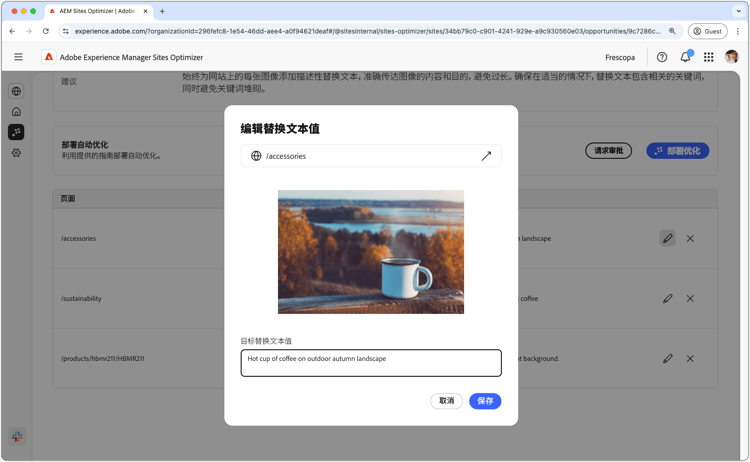Viewport: 750px width, 462px height.
Task: Open the Guest profile button
Action: click(707, 31)
